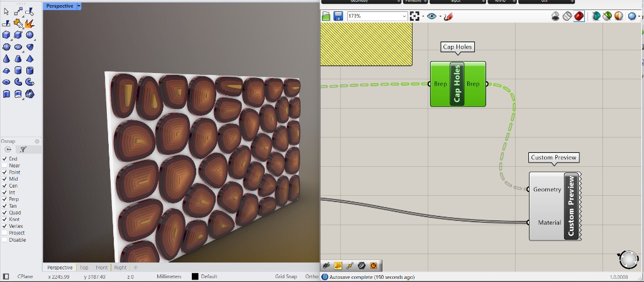644x282 pixels.
Task: Click the teal preview selected-only icon
Action: (x=596, y=16)
